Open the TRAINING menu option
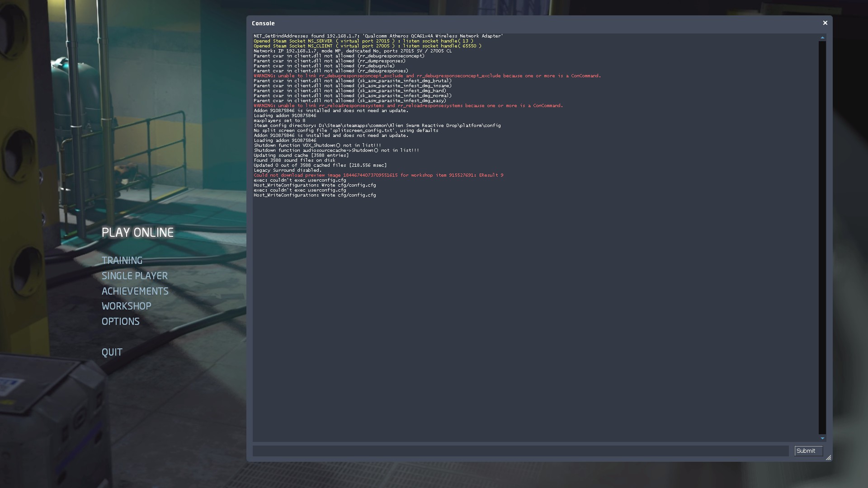This screenshot has width=868, height=488. coord(122,261)
